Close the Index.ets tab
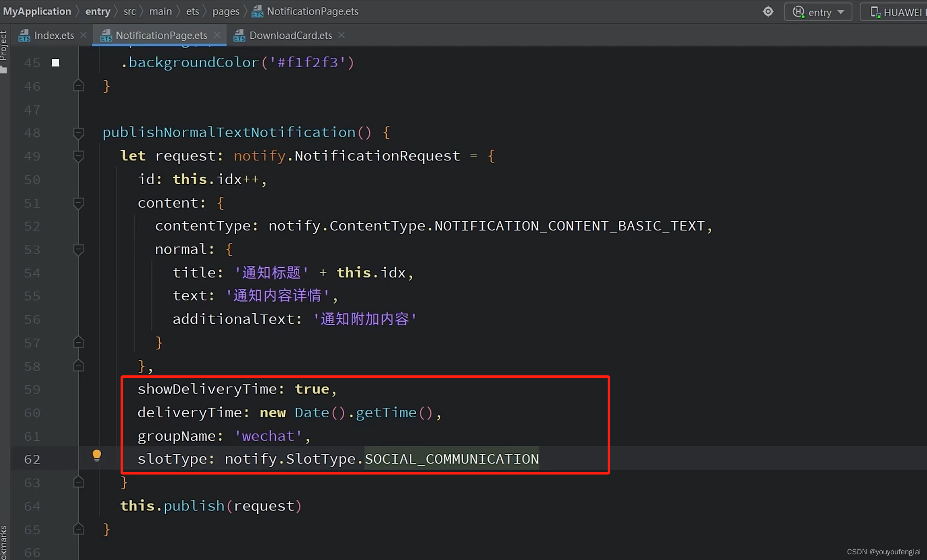This screenshot has height=560, width=927. coord(83,35)
